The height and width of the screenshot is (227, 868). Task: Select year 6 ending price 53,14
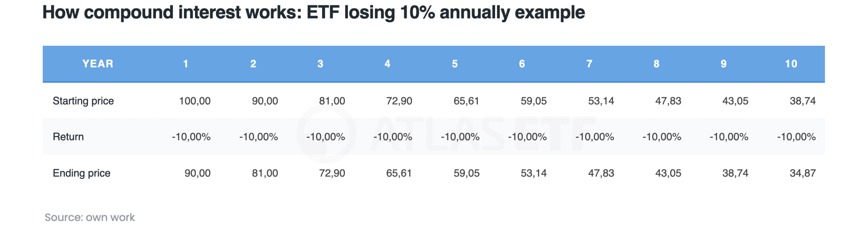(x=533, y=173)
